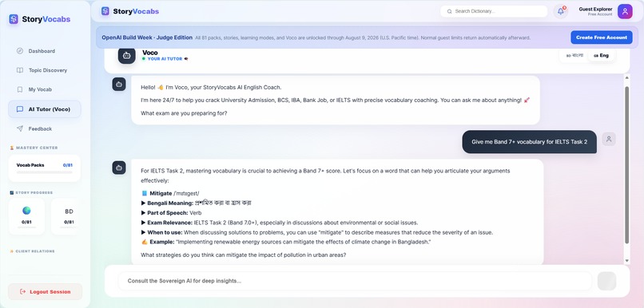Click the Topic Discovery book icon

[x=20, y=70]
